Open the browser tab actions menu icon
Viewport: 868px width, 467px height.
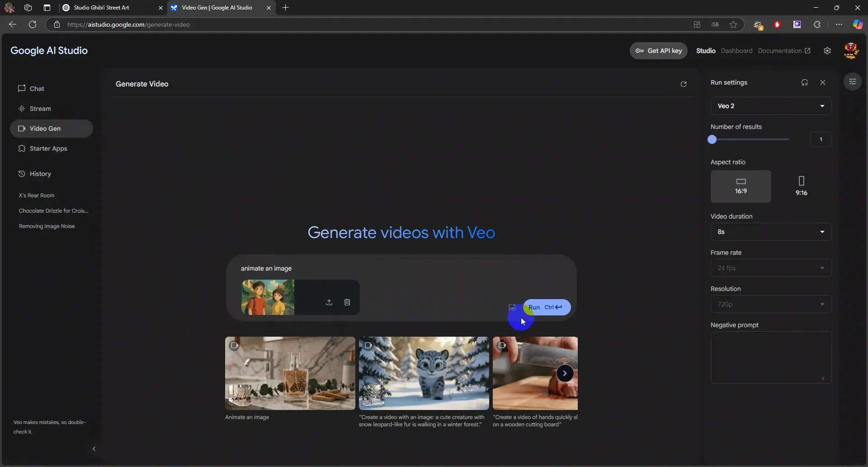pos(47,8)
